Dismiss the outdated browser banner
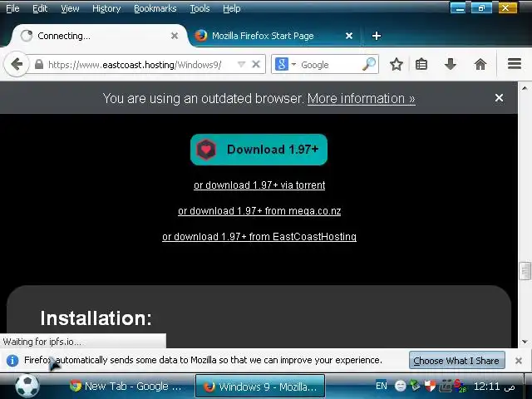Image resolution: width=532 pixels, height=399 pixels. click(x=499, y=98)
